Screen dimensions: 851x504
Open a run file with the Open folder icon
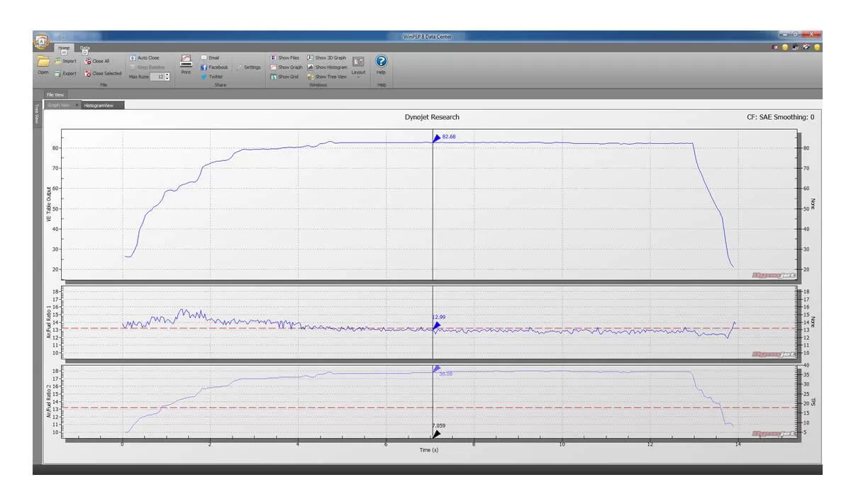(43, 62)
